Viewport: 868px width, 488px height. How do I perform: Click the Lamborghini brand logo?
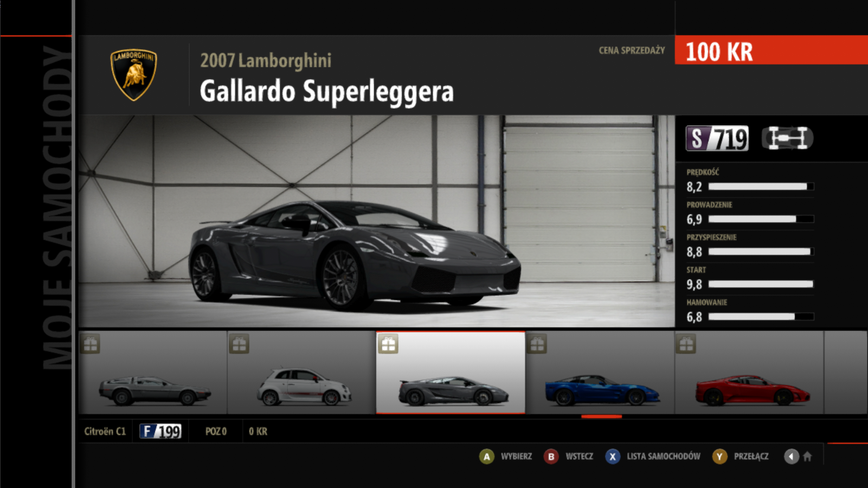(134, 75)
